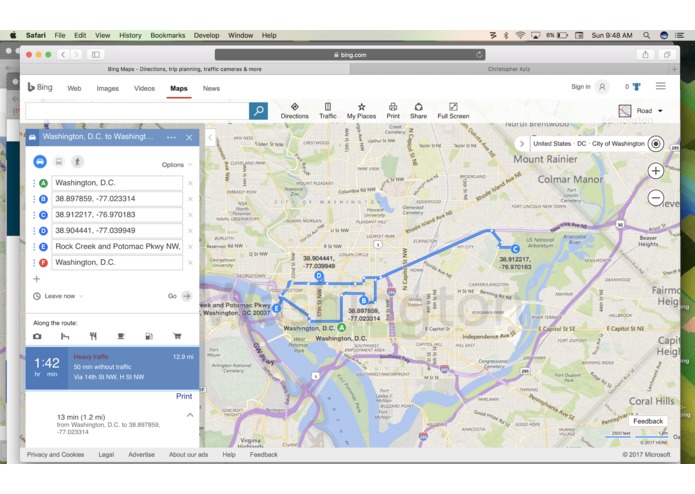Show attractions camera icon along route
Screen dimensions: 695x494
[37, 336]
